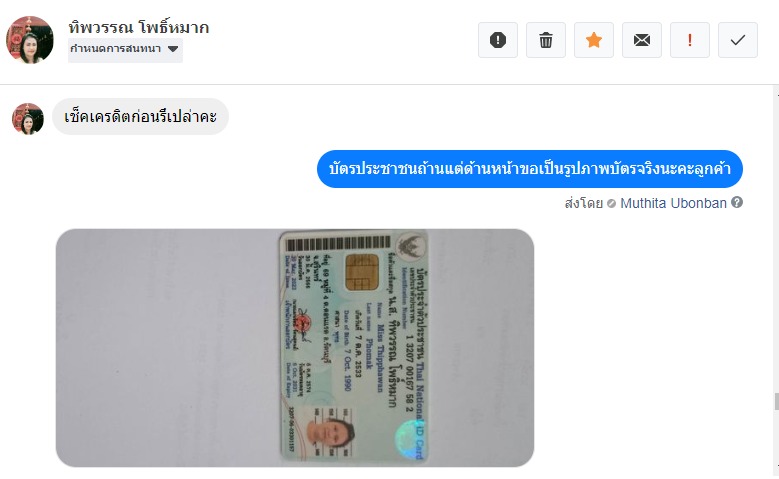779x479 pixels.
Task: Click the customer name in the conversation header
Action: (139, 27)
